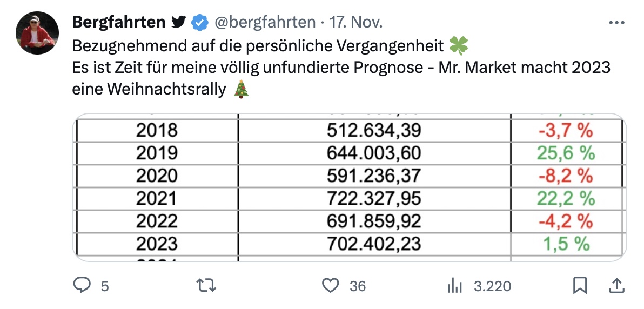
Task: Click the blue verified badge
Action: (x=200, y=23)
